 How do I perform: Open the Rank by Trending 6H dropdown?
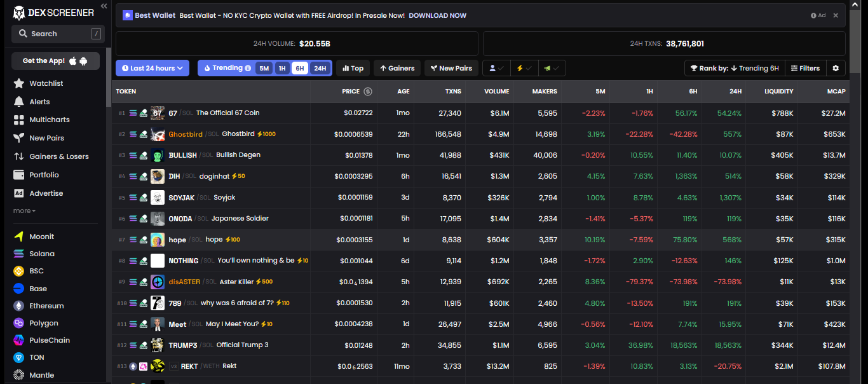[x=734, y=68]
